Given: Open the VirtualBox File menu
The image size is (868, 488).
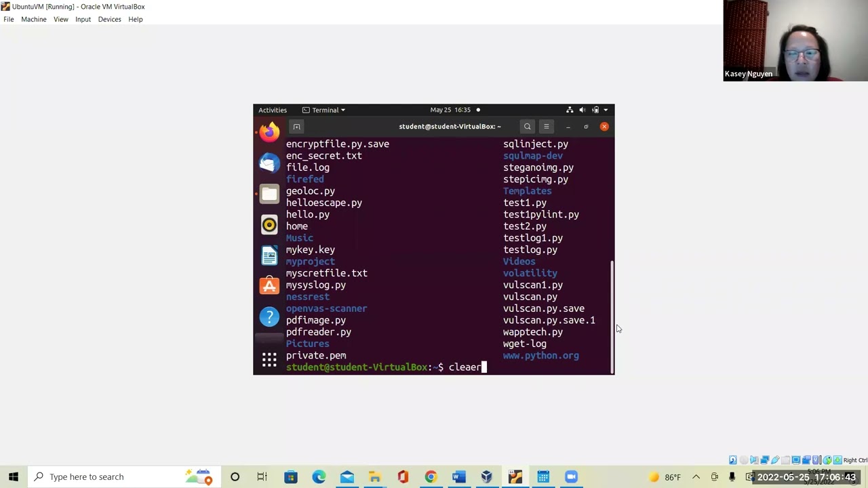Looking at the screenshot, I should point(9,19).
